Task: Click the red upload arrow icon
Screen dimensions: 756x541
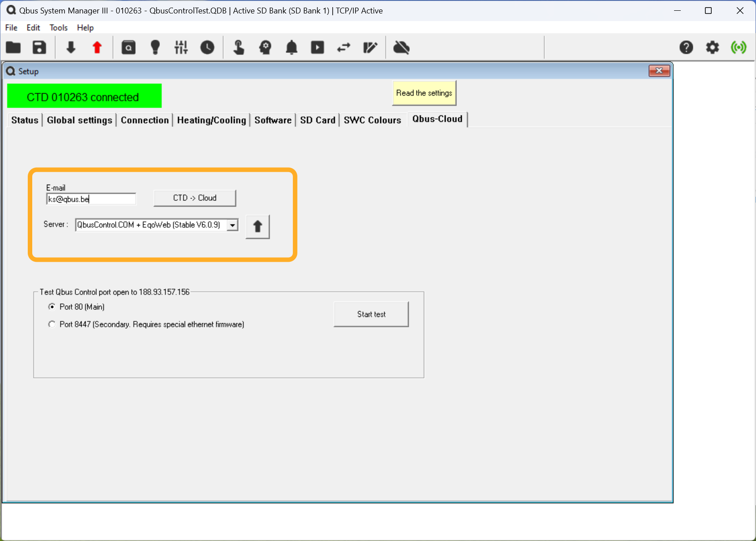Action: click(x=97, y=47)
